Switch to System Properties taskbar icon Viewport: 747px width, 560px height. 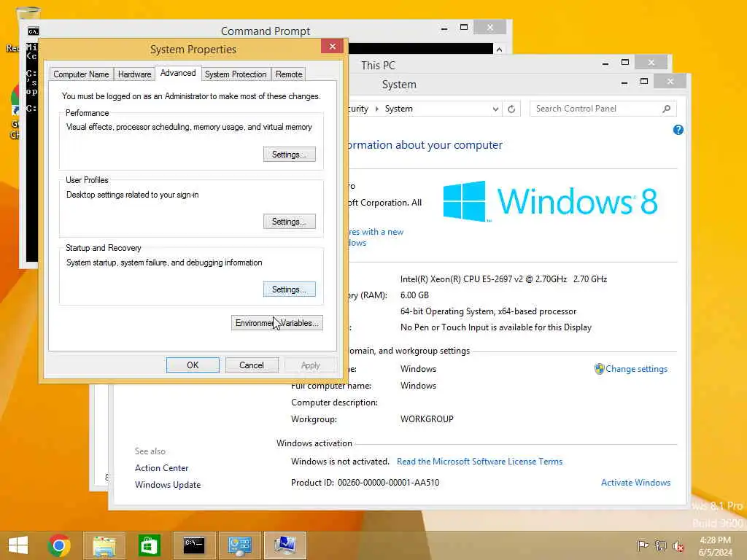coord(285,545)
